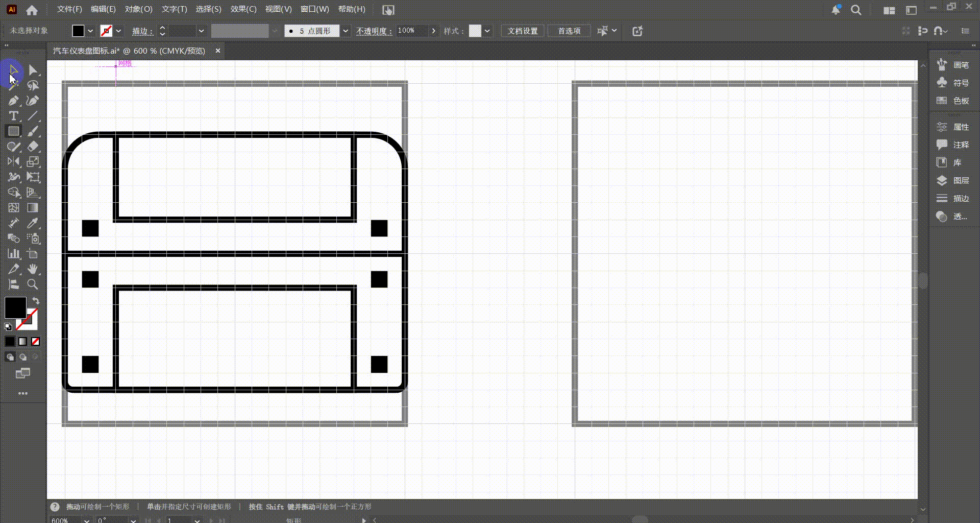980x523 pixels.
Task: Select the Column Graph tool
Action: 13,254
